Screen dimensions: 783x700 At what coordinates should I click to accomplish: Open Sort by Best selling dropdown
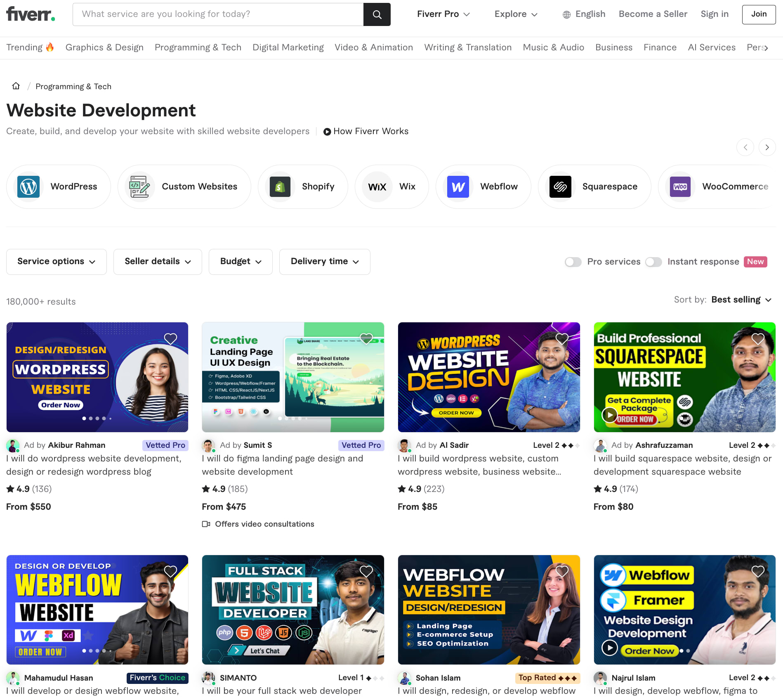coord(741,300)
